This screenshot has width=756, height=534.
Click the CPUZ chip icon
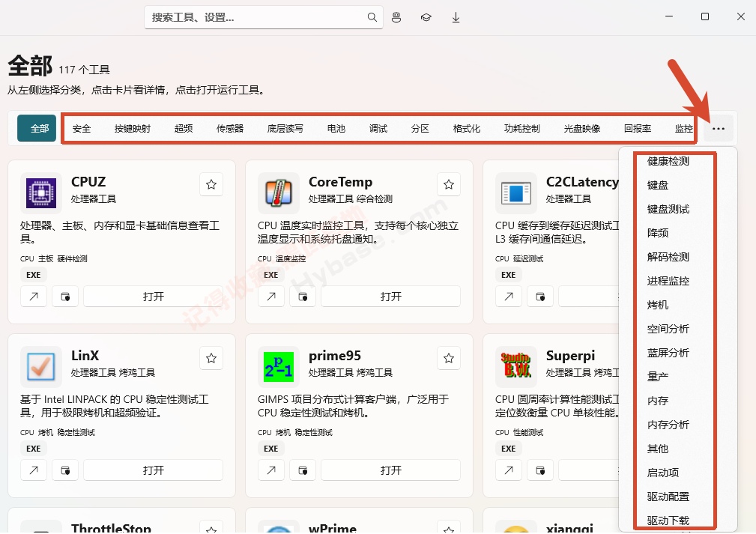click(x=41, y=192)
